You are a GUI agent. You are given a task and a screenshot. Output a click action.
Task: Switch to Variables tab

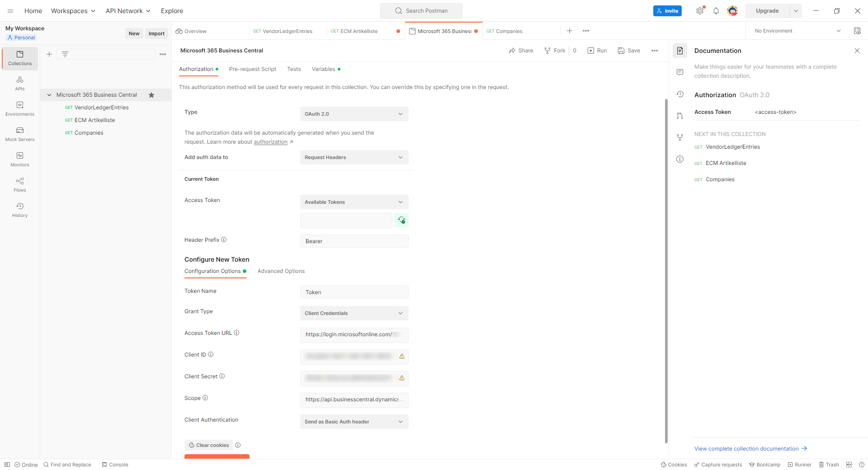click(326, 69)
